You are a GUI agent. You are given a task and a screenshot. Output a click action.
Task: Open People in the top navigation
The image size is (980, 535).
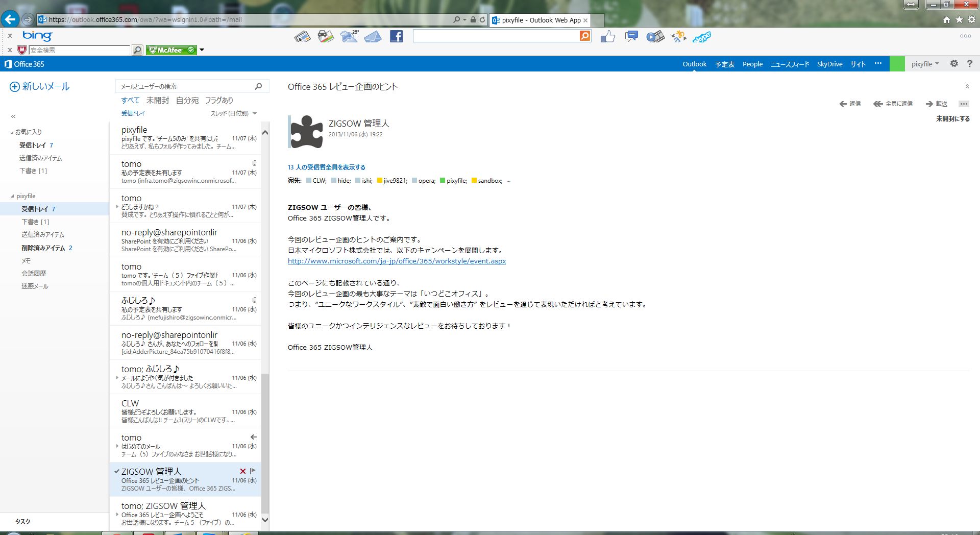click(752, 64)
